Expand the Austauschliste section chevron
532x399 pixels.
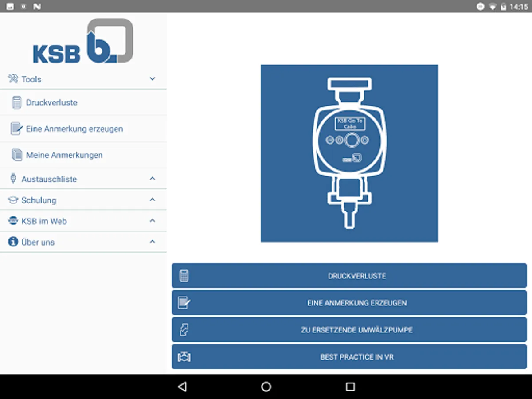click(152, 179)
